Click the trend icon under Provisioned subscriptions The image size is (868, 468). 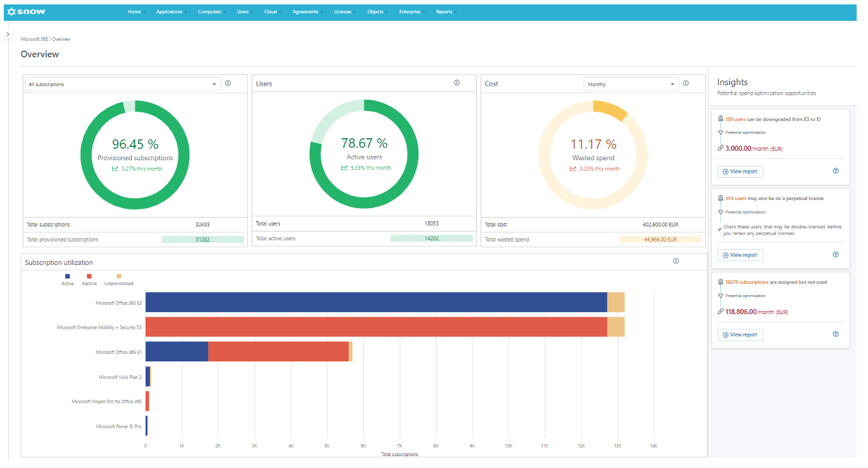[x=115, y=169]
